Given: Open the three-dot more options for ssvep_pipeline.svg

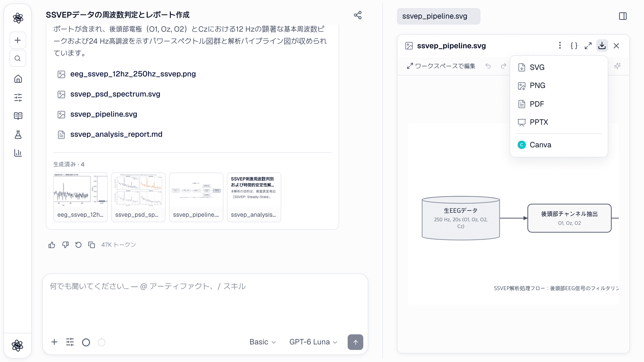Looking at the screenshot, I should click(560, 46).
